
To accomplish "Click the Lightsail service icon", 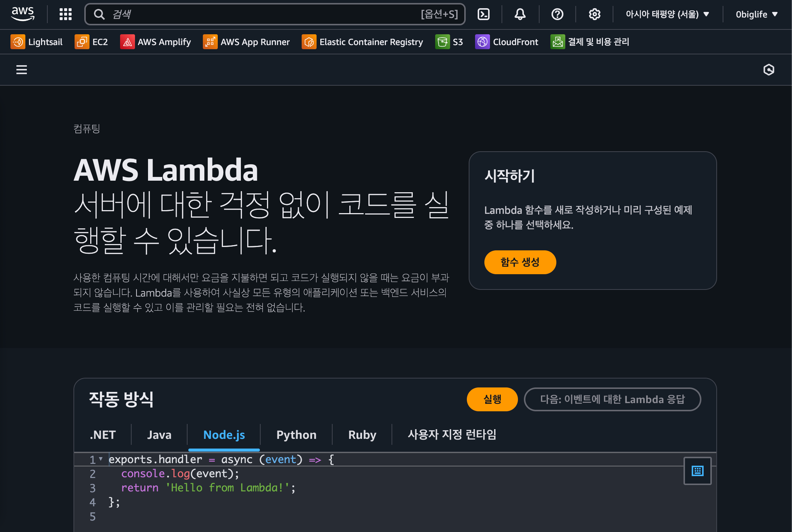I will (18, 42).
